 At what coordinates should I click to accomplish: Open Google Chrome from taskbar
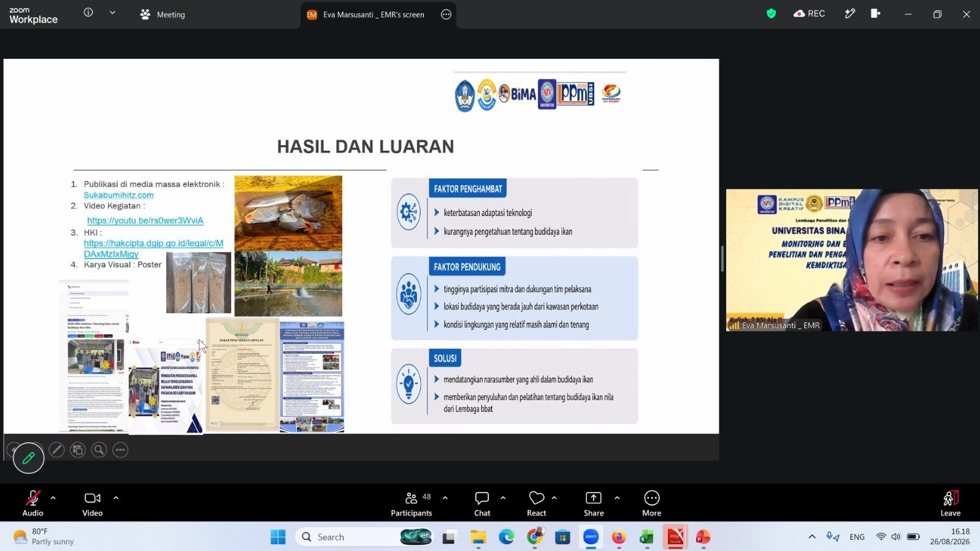[535, 538]
